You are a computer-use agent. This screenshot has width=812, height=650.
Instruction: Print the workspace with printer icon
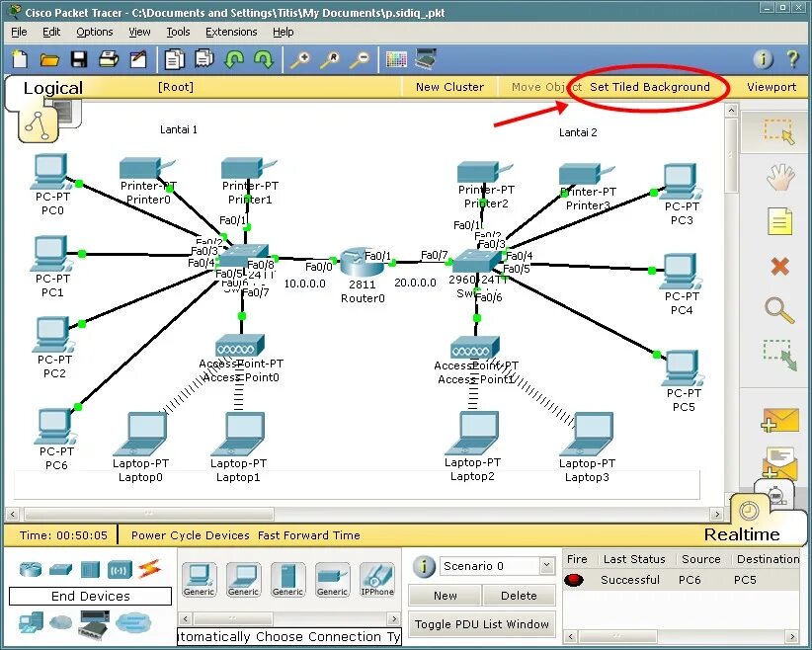(x=109, y=59)
